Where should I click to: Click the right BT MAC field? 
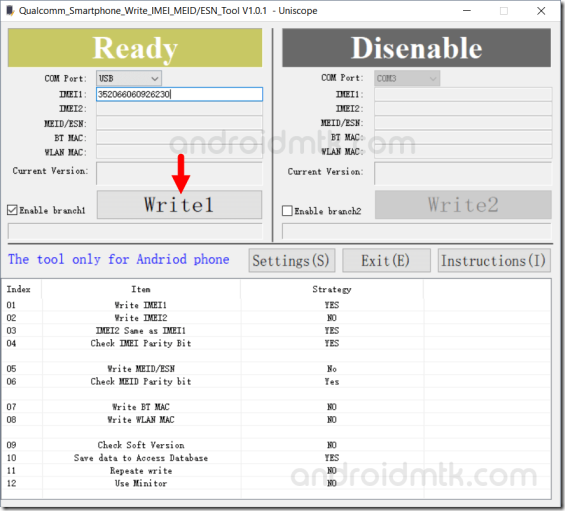[x=463, y=137]
